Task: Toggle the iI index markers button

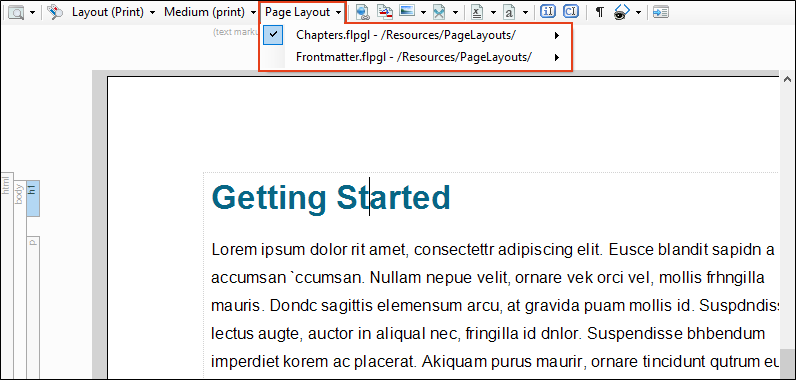Action: pos(548,12)
